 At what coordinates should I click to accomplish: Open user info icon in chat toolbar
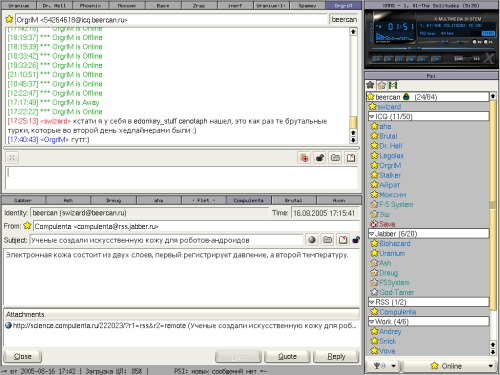tap(335, 158)
